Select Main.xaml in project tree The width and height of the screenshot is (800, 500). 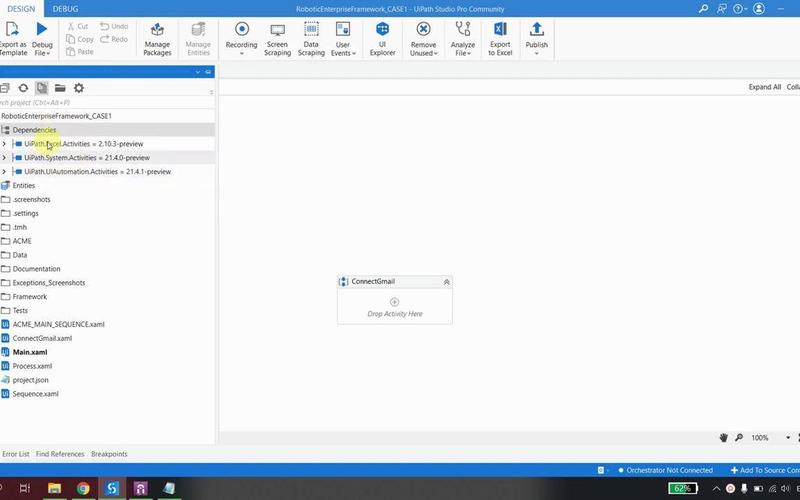click(30, 352)
